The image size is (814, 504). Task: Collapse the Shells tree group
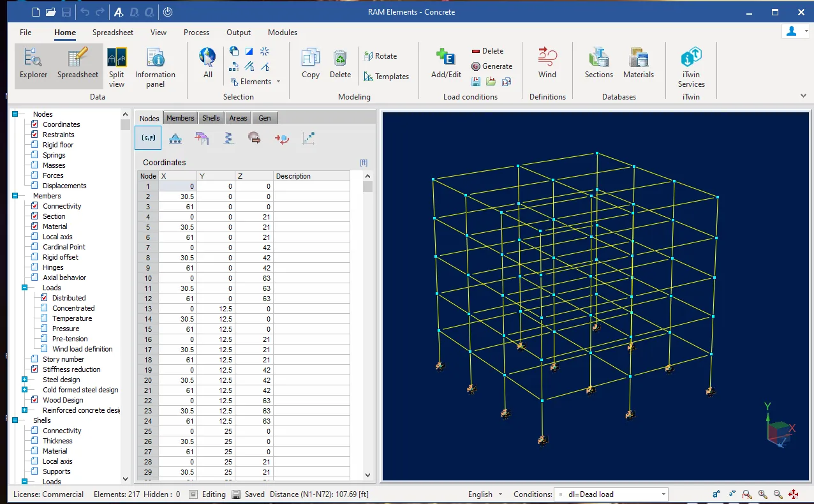pos(15,420)
